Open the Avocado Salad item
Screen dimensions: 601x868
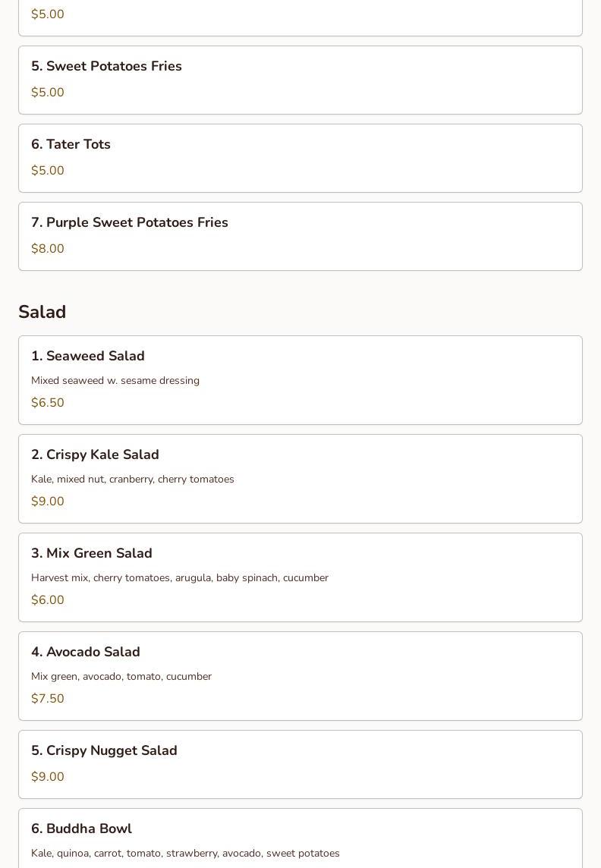point(86,652)
